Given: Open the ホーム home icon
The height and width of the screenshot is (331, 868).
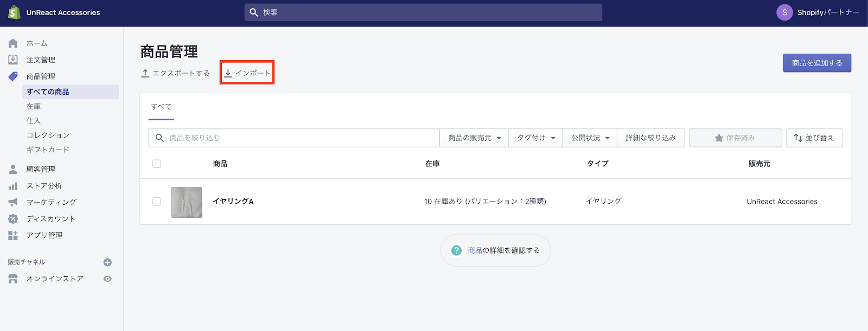Looking at the screenshot, I should click(x=13, y=43).
